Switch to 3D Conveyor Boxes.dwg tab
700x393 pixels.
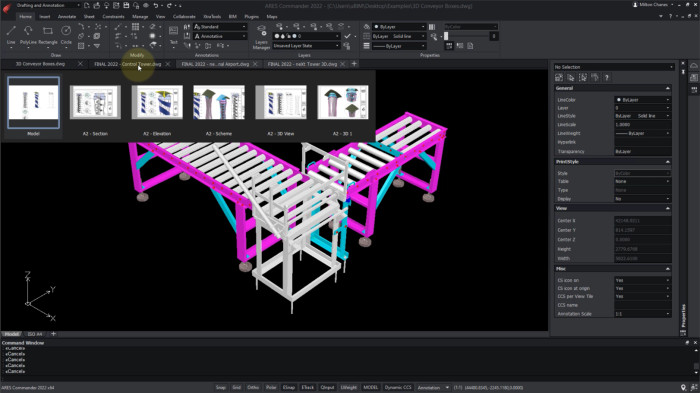pyautogui.click(x=40, y=64)
